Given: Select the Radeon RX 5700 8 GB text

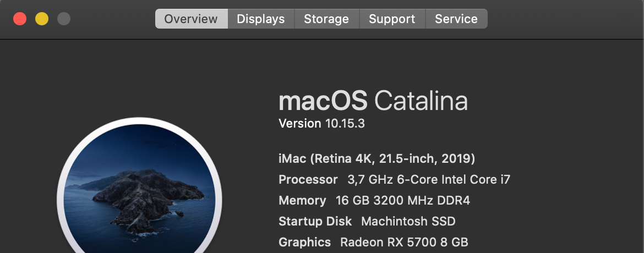Looking at the screenshot, I should (404, 243).
